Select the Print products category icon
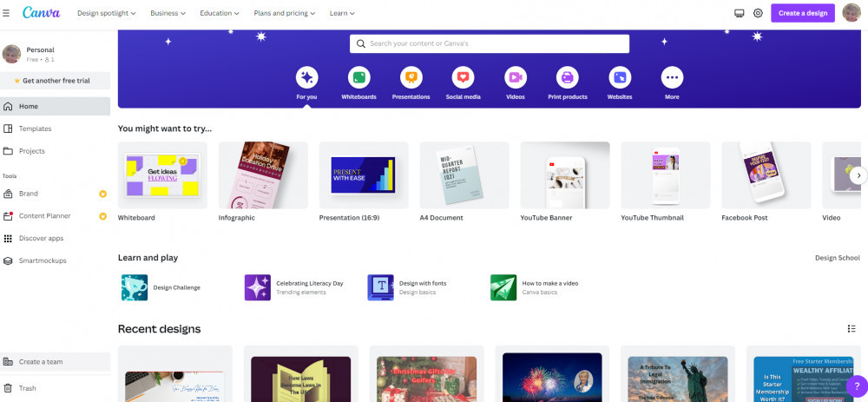Image resolution: width=868 pixels, height=402 pixels. [568, 77]
